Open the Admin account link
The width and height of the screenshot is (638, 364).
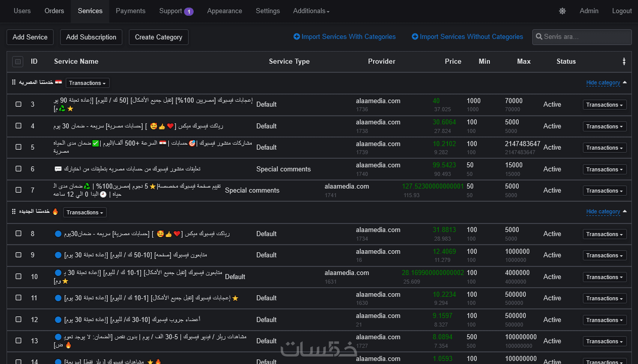pos(589,11)
